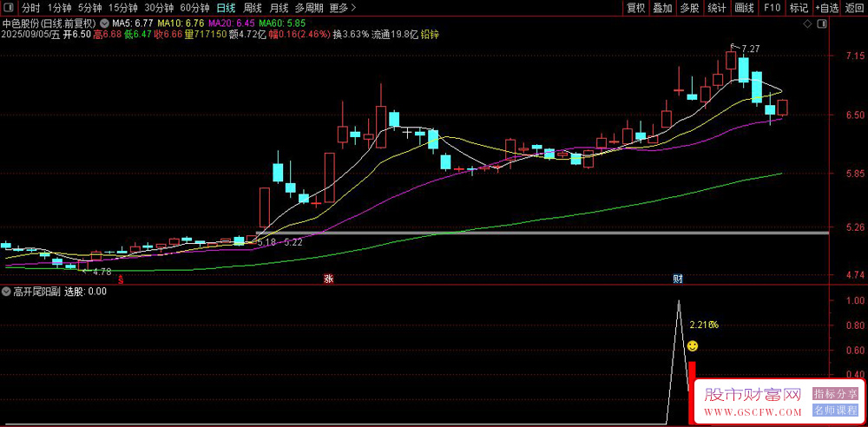This screenshot has width=868, height=427.
Task: Click the 流通19.8亿 float value
Action: coord(395,35)
